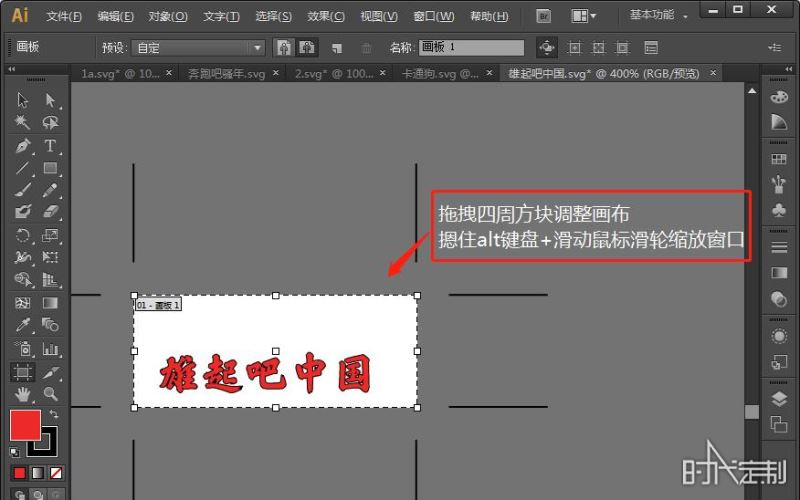This screenshot has width=800, height=500.
Task: Launch Adobe Bridge via Br icon
Action: [x=544, y=16]
